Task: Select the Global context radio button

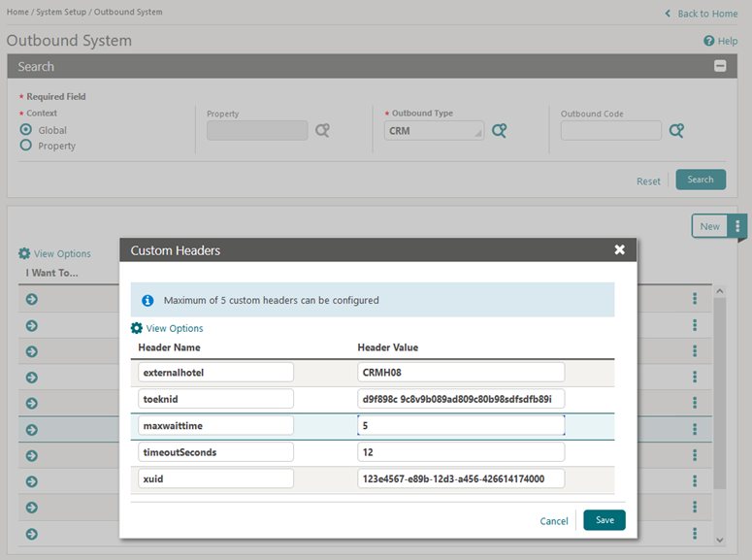Action: 26,129
